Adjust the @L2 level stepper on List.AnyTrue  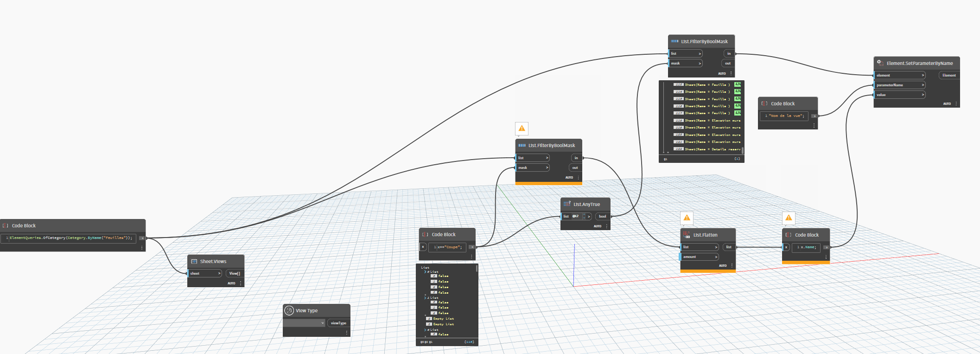[x=584, y=216]
